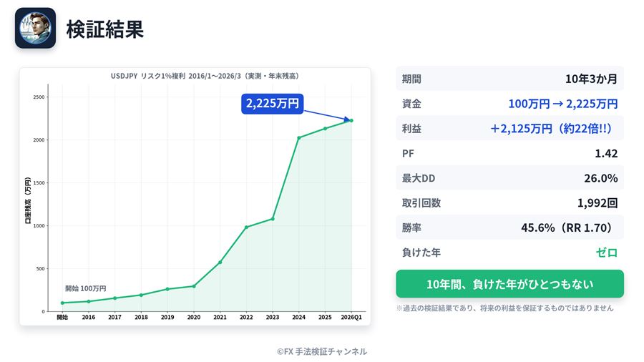
Task: Click the disclaimer ※過去の検証結果であり text
Action: (504, 308)
